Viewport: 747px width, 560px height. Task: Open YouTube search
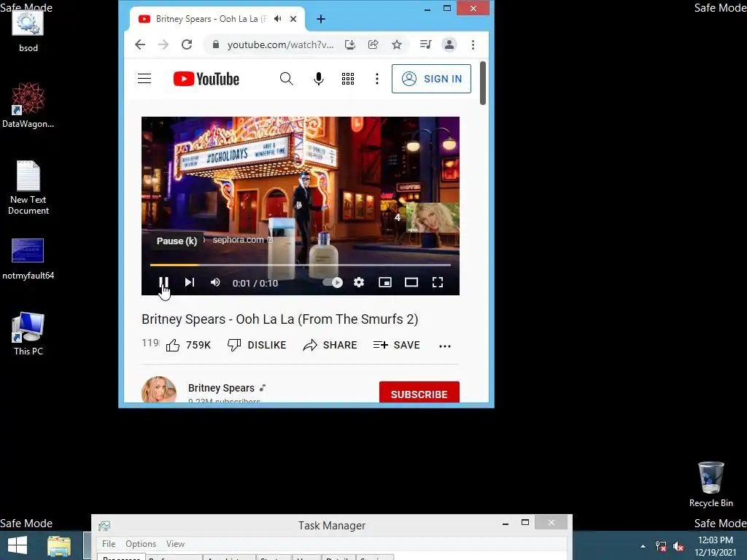(286, 79)
